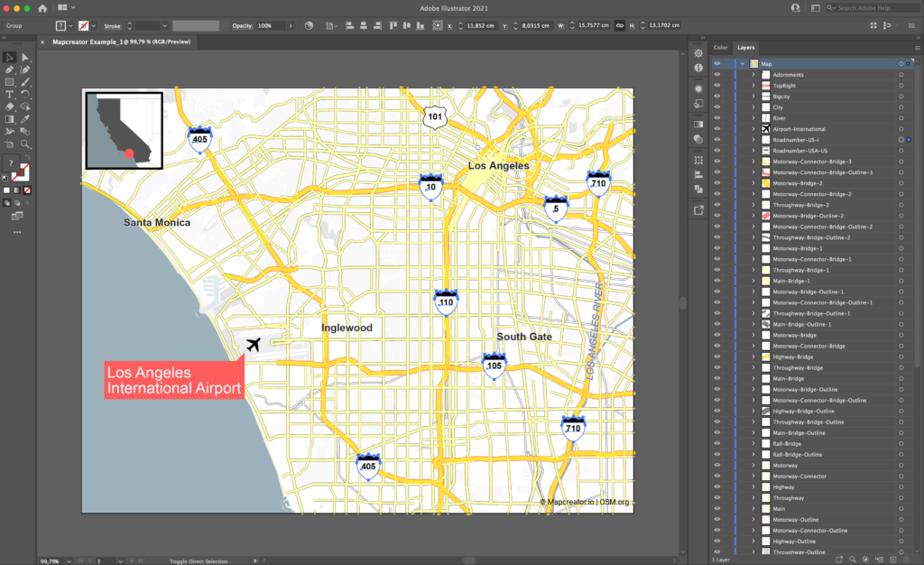The image size is (924, 565).
Task: Click Vertical Align Bottom icon
Action: coord(420,25)
